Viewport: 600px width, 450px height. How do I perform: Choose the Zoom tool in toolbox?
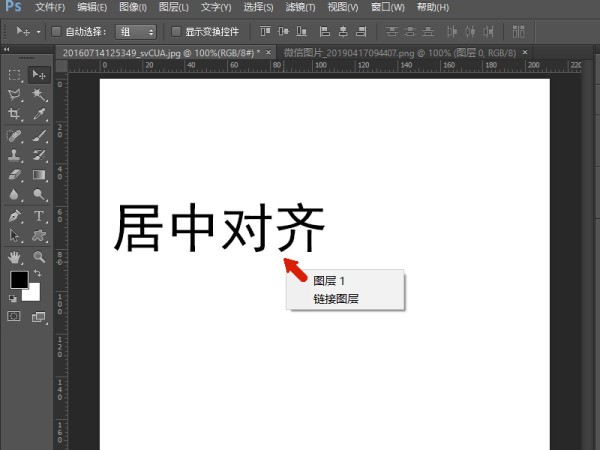[x=39, y=256]
